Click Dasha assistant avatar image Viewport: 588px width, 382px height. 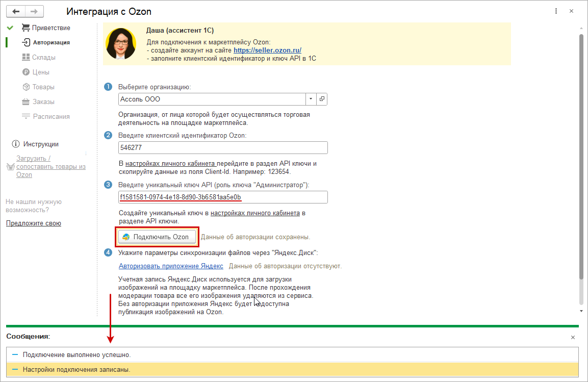pos(121,44)
